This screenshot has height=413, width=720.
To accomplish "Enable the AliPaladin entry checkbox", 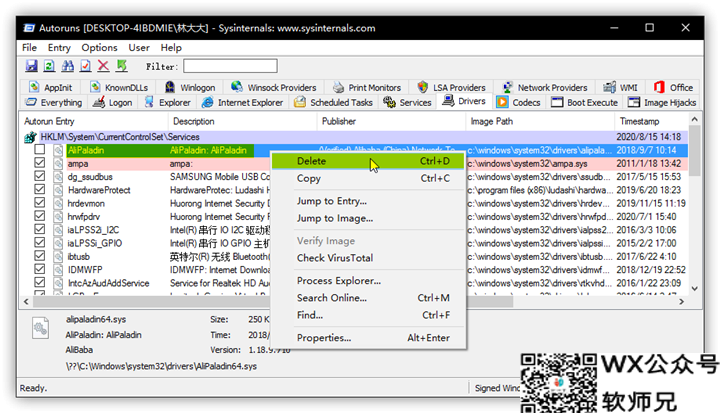I will [40, 149].
